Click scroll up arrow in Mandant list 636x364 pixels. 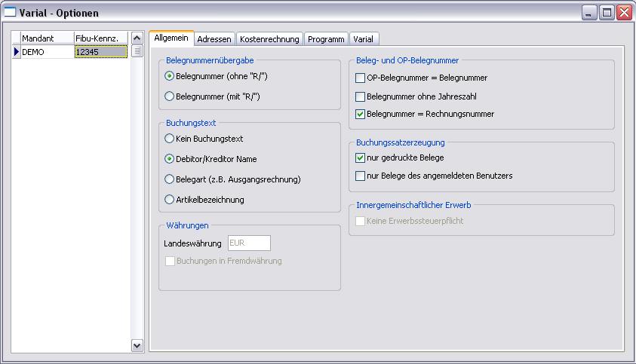pos(137,38)
